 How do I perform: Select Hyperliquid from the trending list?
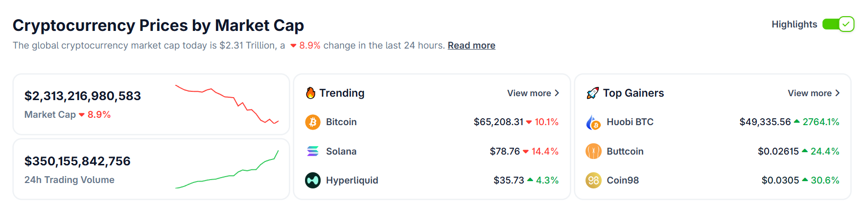352,181
